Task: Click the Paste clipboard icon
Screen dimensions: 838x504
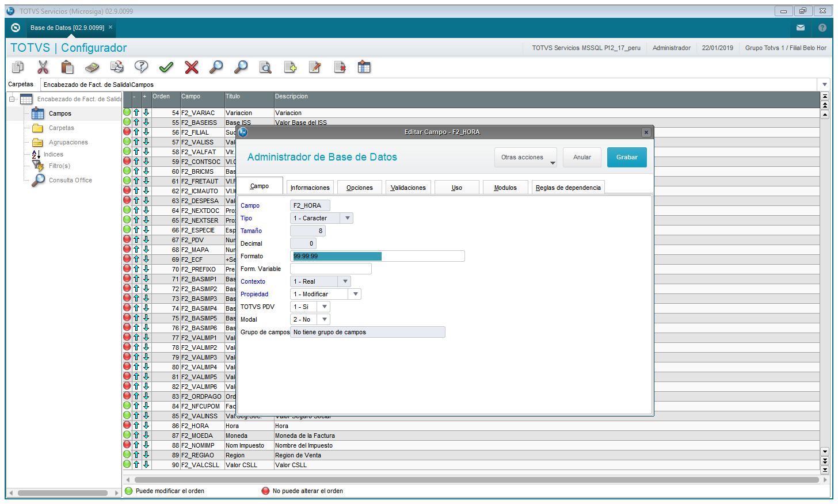Action: tap(67, 67)
